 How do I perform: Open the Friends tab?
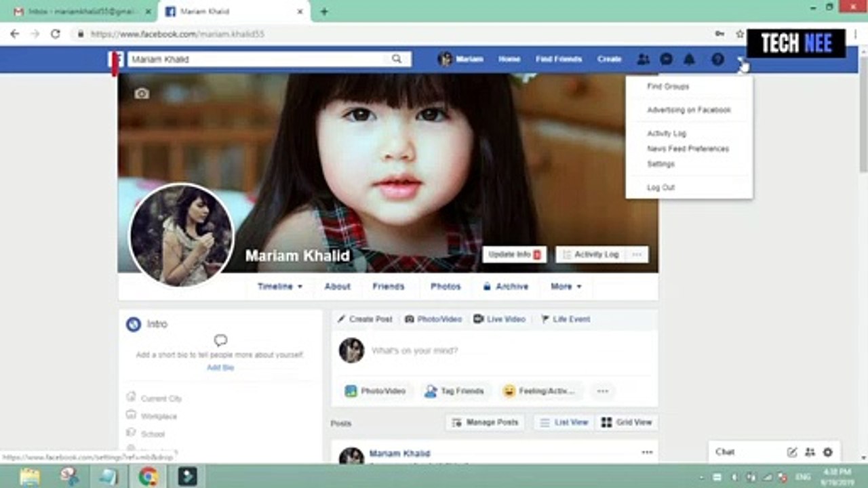[389, 287]
